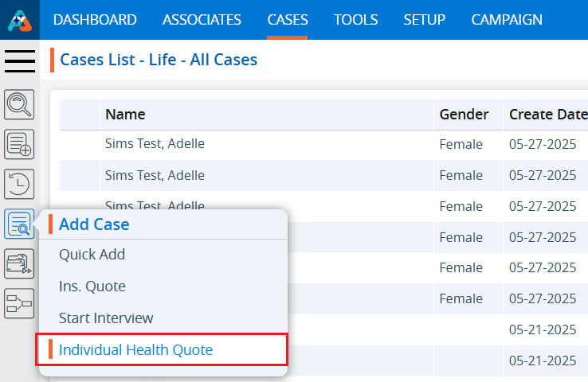
Task: Click the highlighted document search sidebar icon
Action: click(x=20, y=224)
